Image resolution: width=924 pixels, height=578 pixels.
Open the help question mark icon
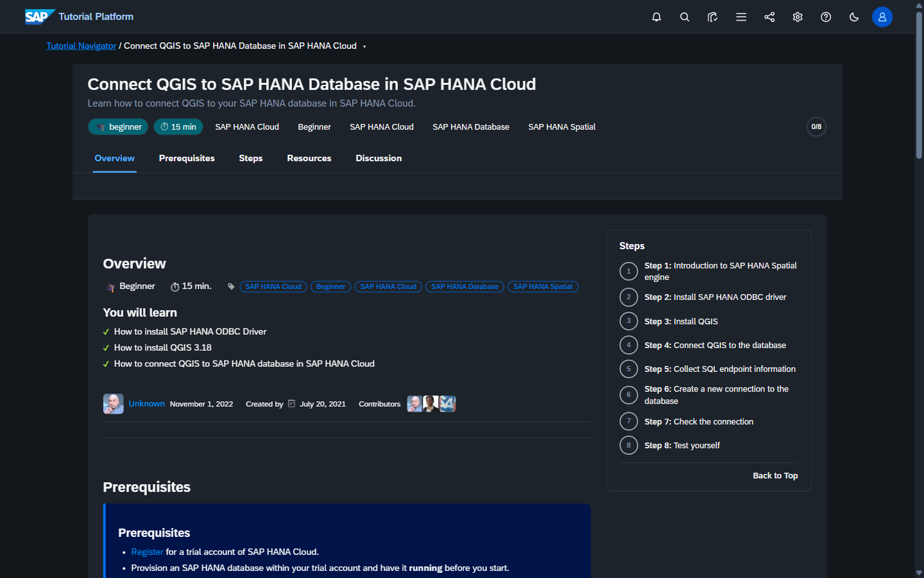click(826, 17)
